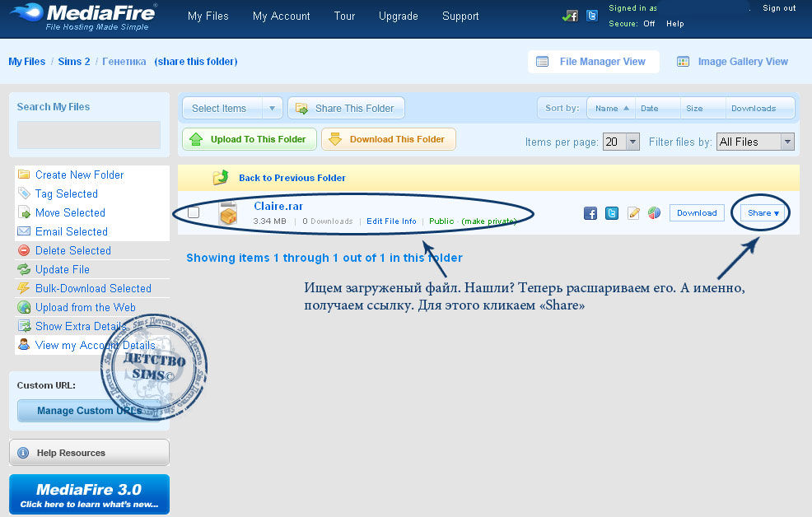
Task: Click the Create New Folder icon
Action: pos(24,175)
